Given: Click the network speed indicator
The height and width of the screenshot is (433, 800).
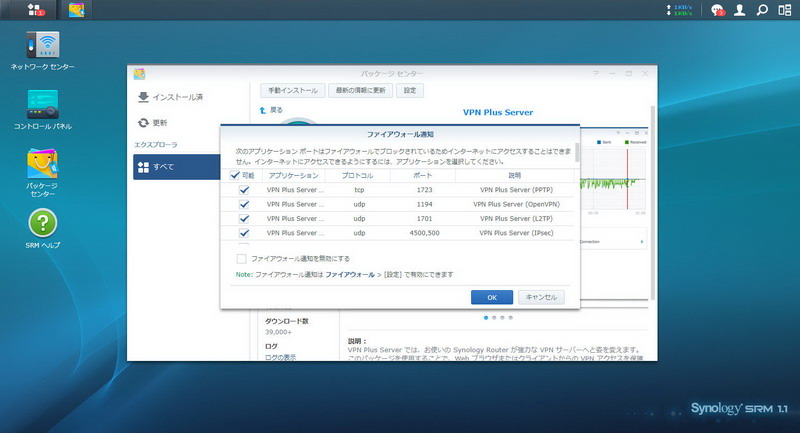Looking at the screenshot, I should pos(679,10).
